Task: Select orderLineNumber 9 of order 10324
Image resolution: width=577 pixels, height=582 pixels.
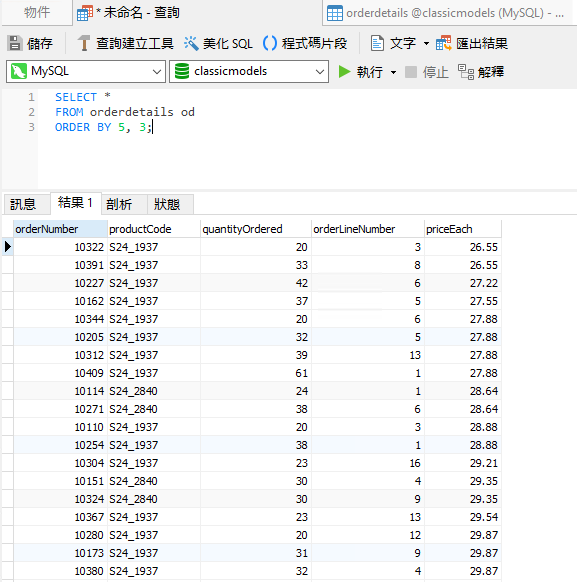Action: click(367, 499)
